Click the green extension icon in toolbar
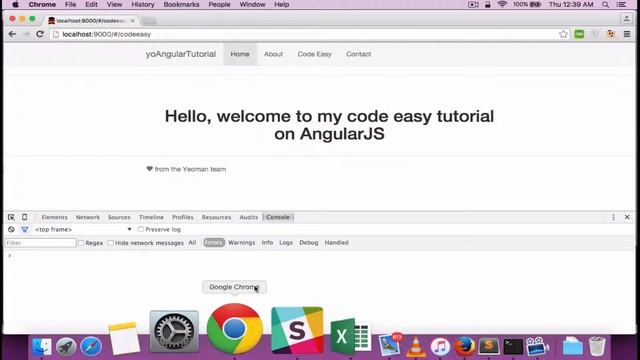This screenshot has height=360, width=640. click(x=579, y=34)
